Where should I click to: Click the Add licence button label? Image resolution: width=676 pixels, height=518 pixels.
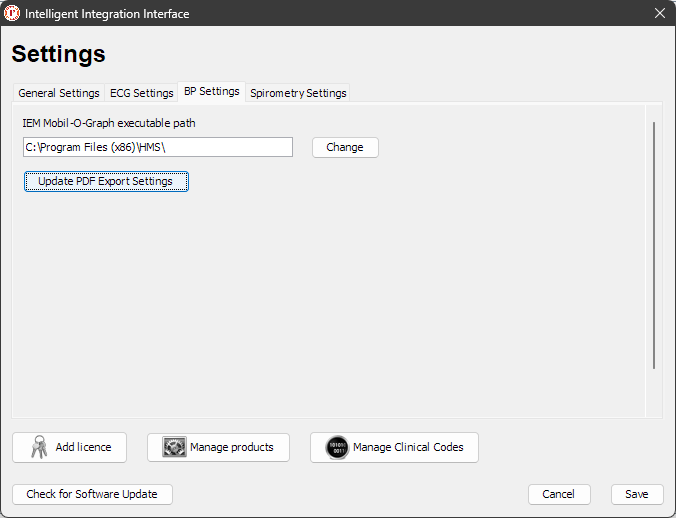pos(83,447)
